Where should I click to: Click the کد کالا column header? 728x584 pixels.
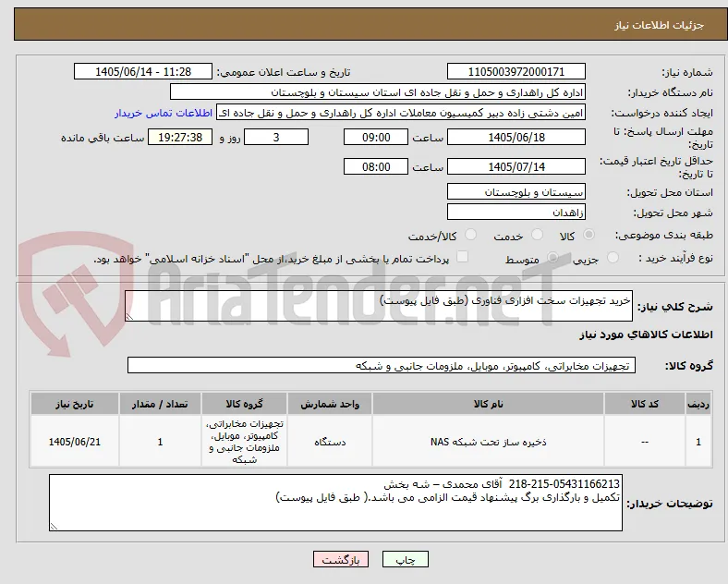pyautogui.click(x=645, y=404)
